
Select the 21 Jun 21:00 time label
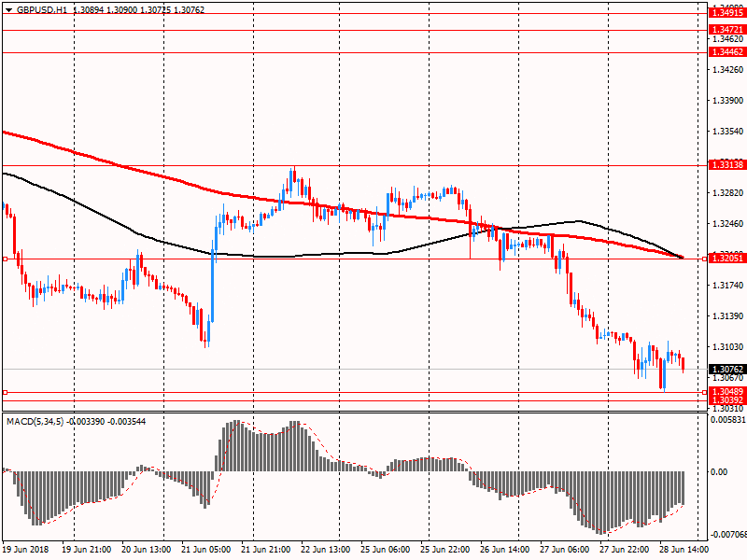(266, 550)
